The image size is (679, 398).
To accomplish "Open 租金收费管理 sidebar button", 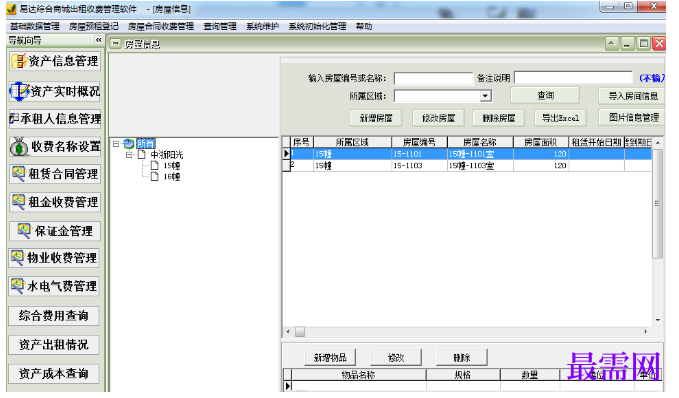I will click(x=55, y=202).
